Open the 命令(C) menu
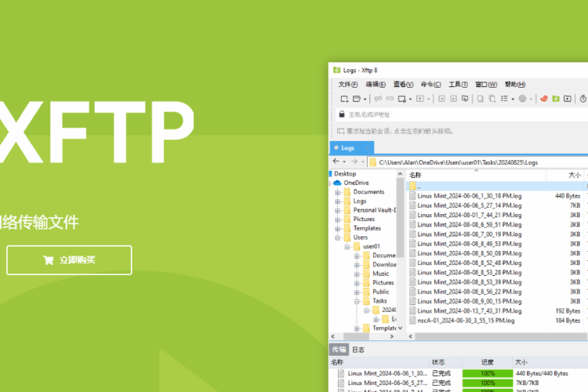Image resolution: width=588 pixels, height=392 pixels. 431,85
